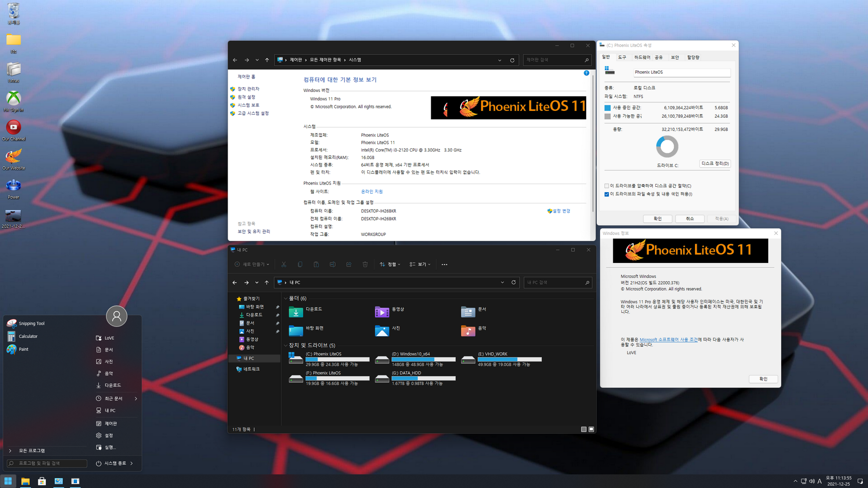Open address bar history dropdown in System window
Viewport: 868px width, 488px height.
(500, 61)
